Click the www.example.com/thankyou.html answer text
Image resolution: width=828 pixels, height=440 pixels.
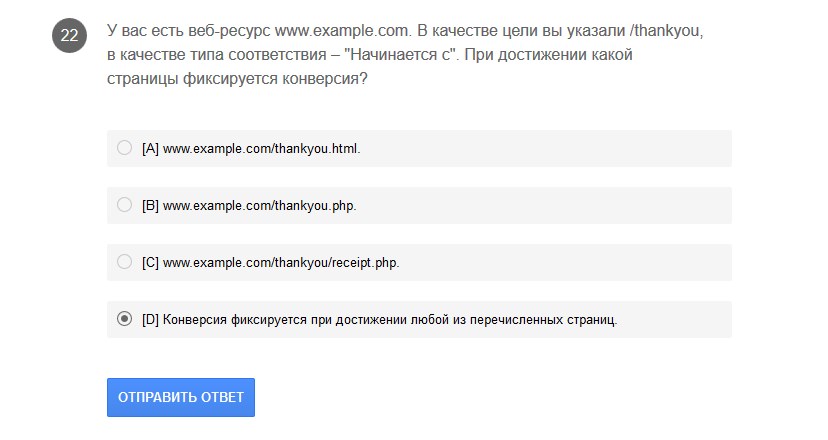pos(261,149)
